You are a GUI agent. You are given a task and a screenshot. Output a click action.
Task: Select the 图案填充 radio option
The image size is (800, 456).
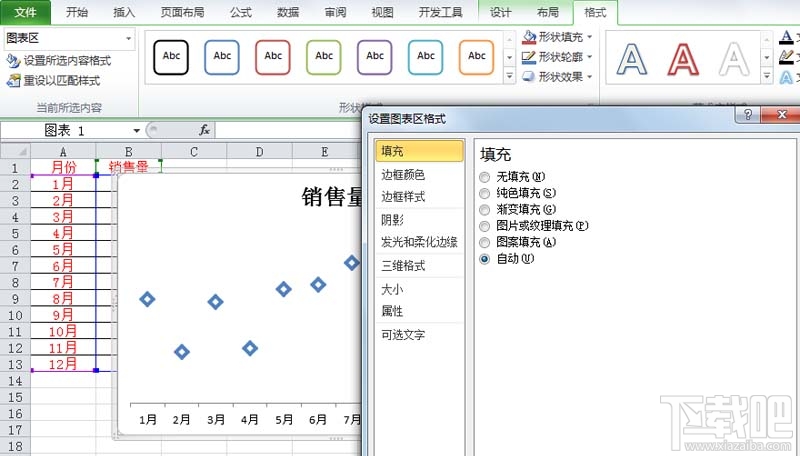click(484, 243)
